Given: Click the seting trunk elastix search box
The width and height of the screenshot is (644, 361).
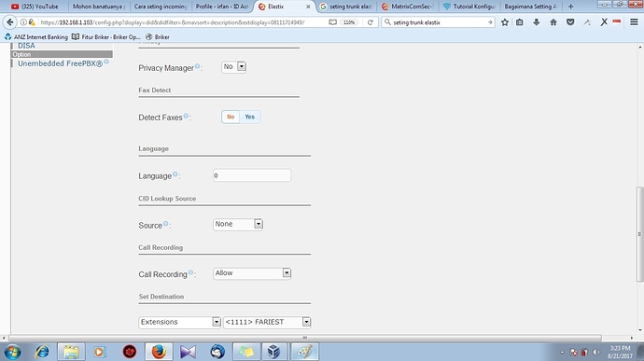Looking at the screenshot, I should click(x=438, y=22).
